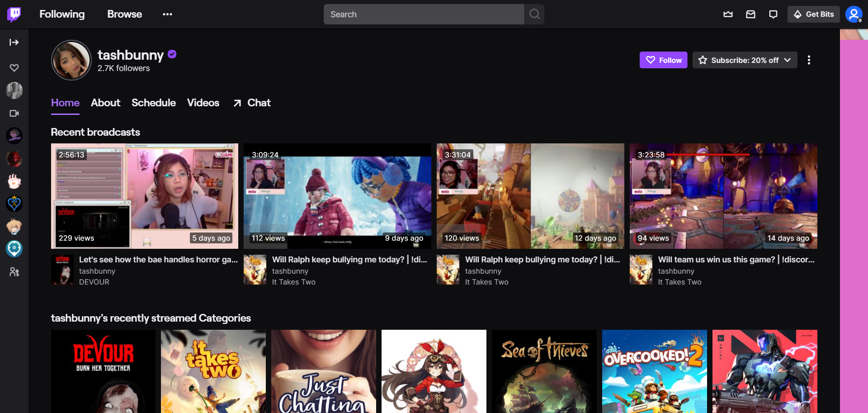Open the Overcooked! 2 category cover

click(x=655, y=371)
